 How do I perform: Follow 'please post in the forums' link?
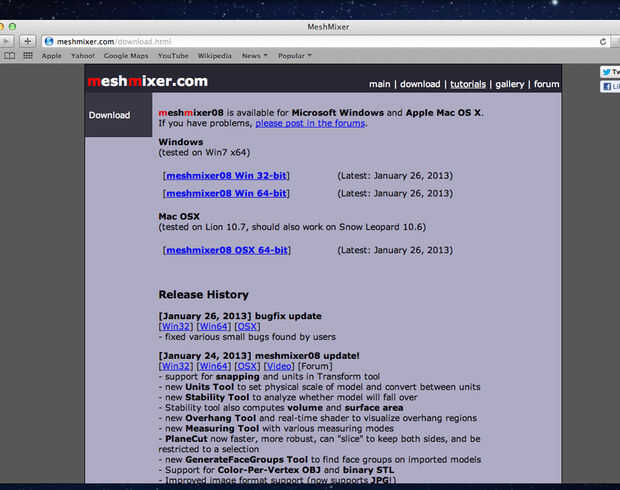[310, 123]
